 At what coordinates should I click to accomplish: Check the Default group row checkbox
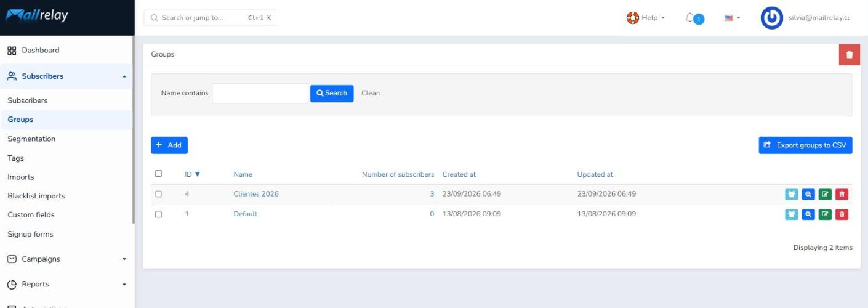coord(158,214)
